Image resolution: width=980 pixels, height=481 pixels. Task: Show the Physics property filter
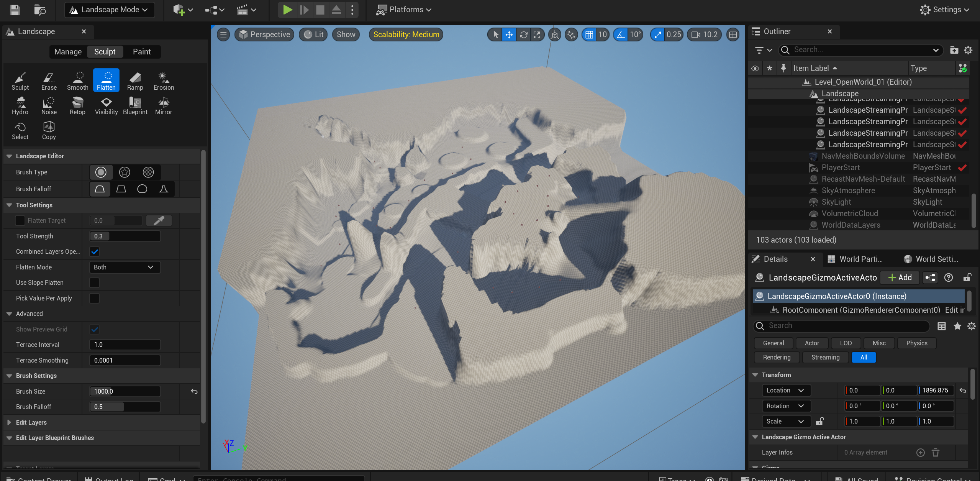(917, 343)
